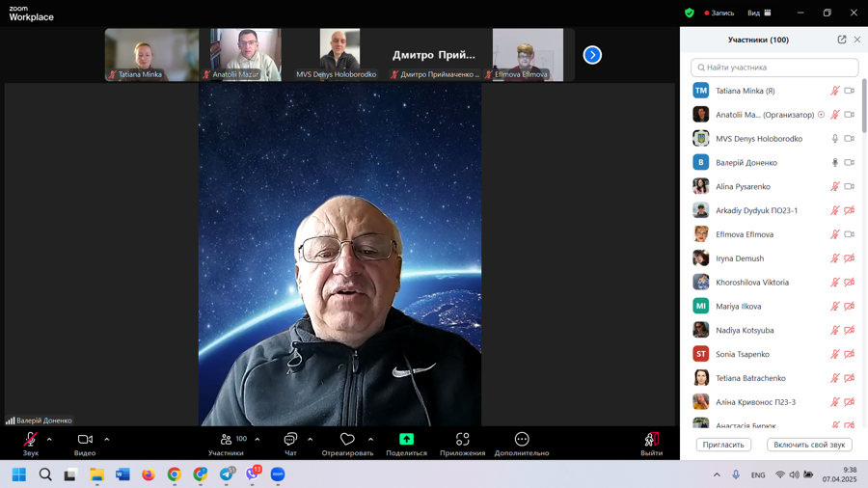868x488 pixels.
Task: Select Nadiya Kotsyuba participant row
Action: [774, 330]
